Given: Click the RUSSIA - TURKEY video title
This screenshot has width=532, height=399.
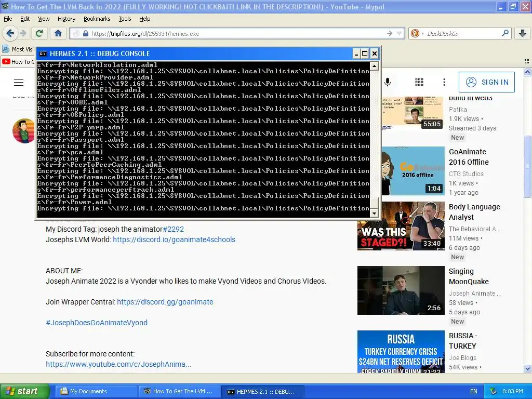Looking at the screenshot, I should (x=463, y=341).
